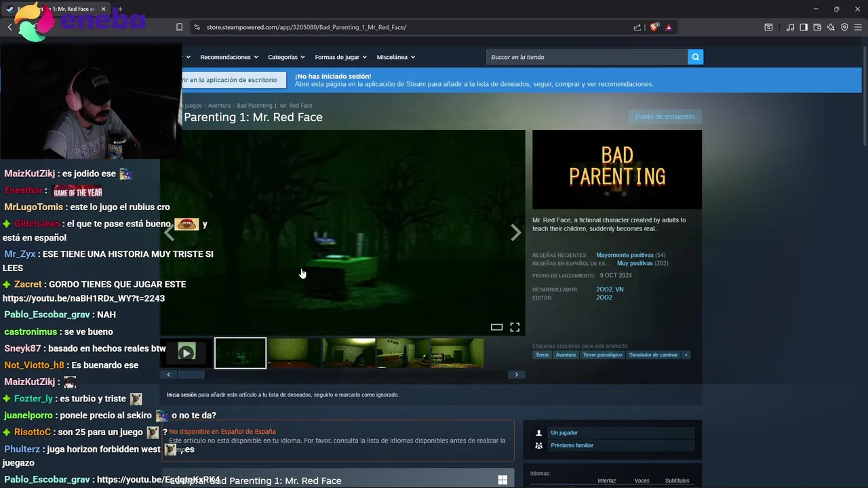Viewport: 868px width, 488px height.
Task: Open the tab search icon in toolbar
Action: click(x=768, y=27)
